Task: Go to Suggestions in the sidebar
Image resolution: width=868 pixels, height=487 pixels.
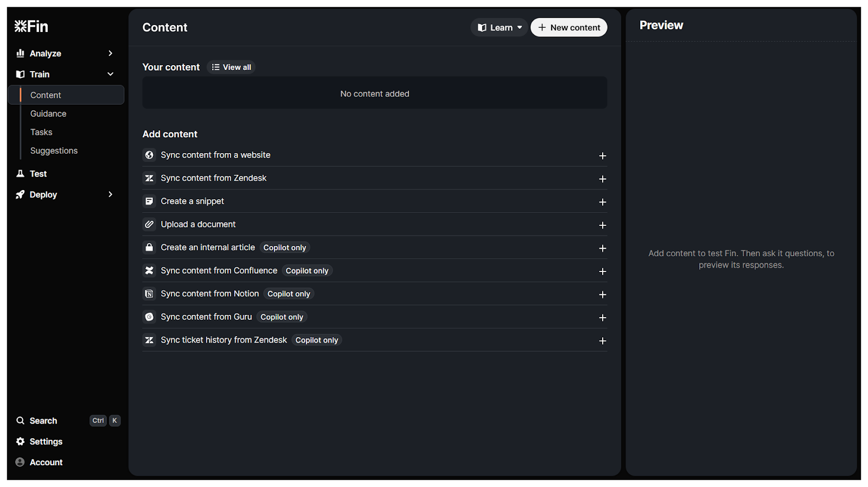Action: [x=54, y=150]
